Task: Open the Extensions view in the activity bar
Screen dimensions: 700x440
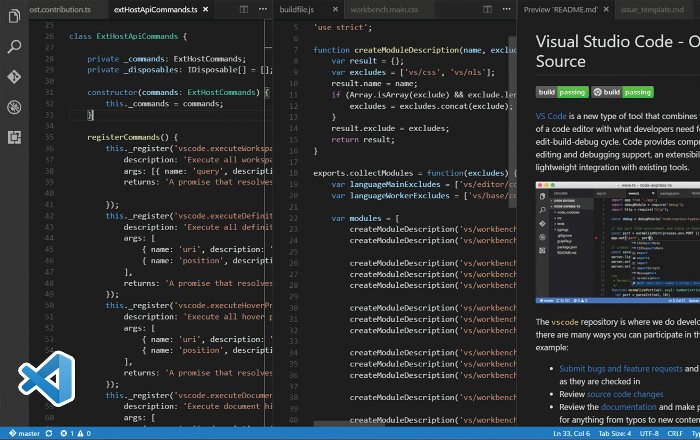Action: [x=15, y=137]
